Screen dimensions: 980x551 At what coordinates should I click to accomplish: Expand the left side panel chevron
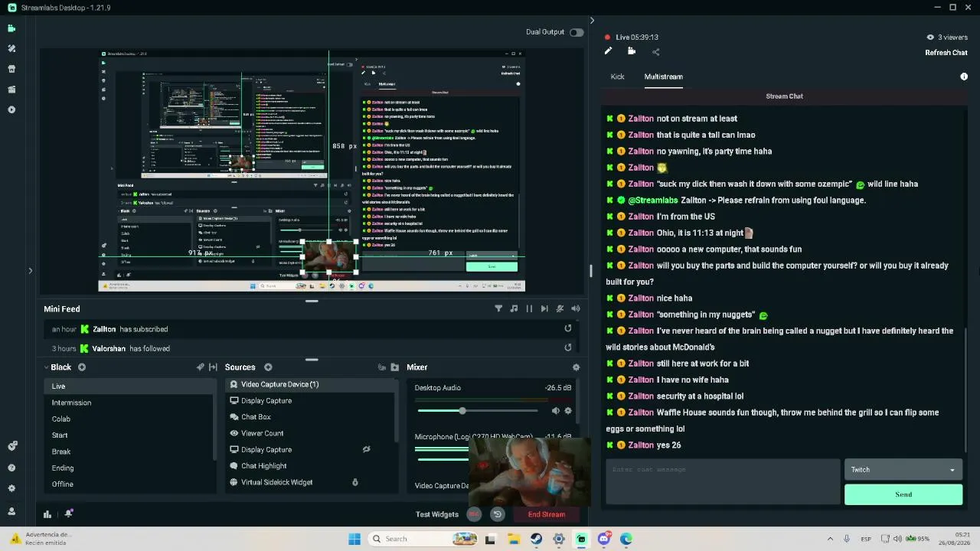31,270
